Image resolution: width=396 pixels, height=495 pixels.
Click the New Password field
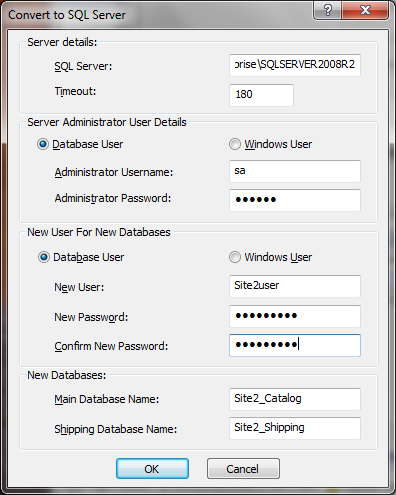click(x=295, y=316)
